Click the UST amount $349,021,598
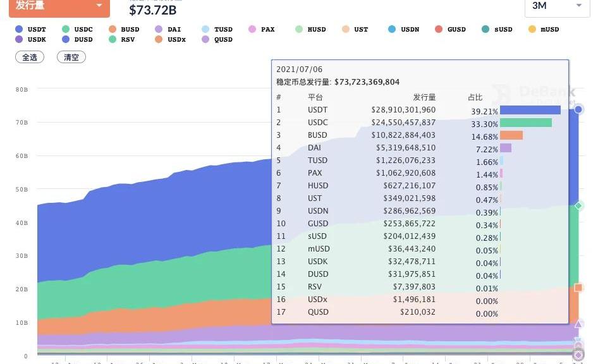Image resolution: width=598 pixels, height=364 pixels. (x=410, y=198)
